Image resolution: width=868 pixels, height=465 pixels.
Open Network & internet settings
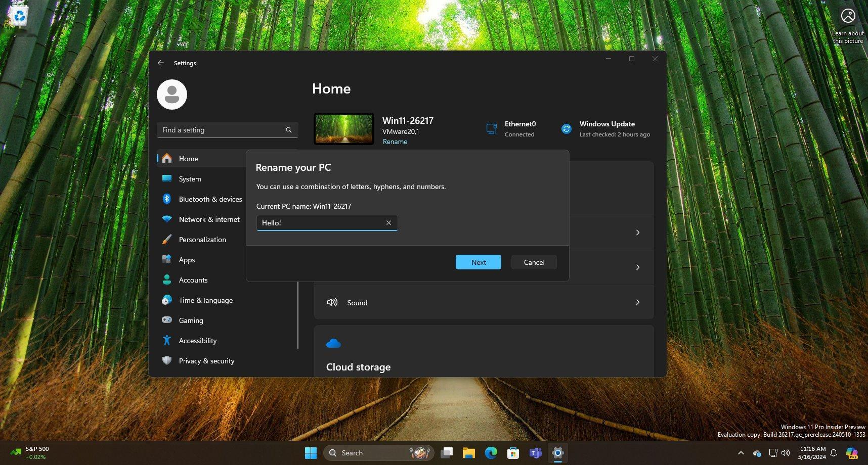[x=209, y=219]
